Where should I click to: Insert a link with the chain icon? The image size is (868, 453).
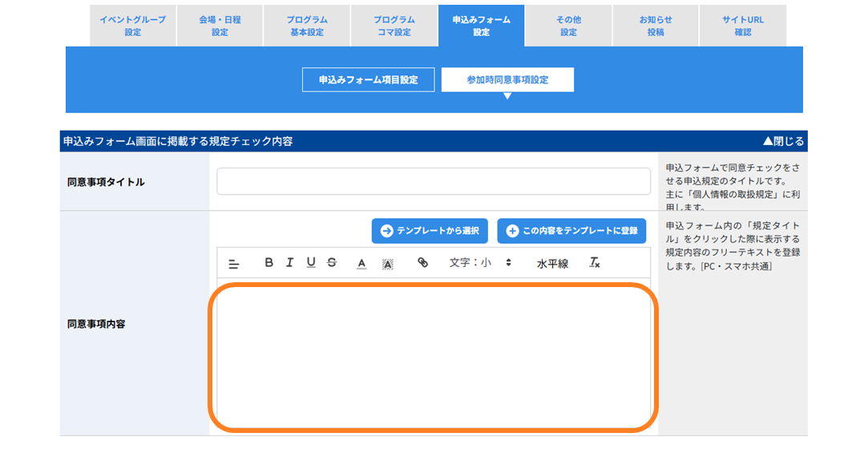[x=423, y=262]
